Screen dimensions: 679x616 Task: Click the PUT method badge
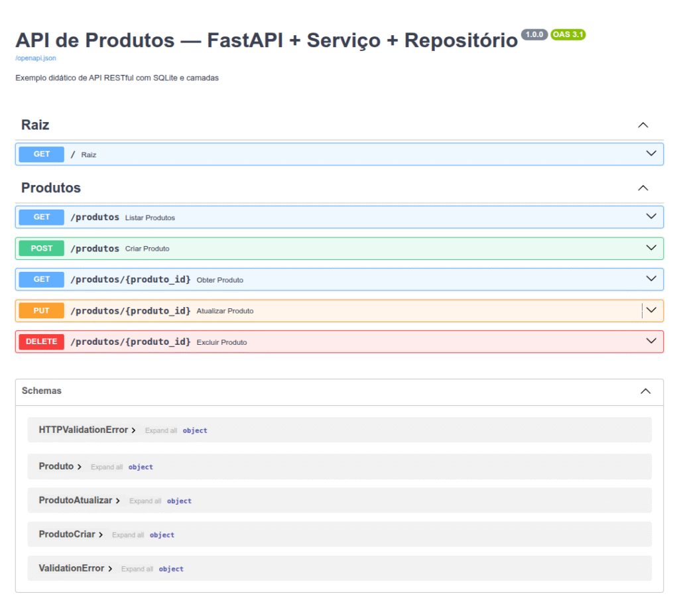[42, 310]
